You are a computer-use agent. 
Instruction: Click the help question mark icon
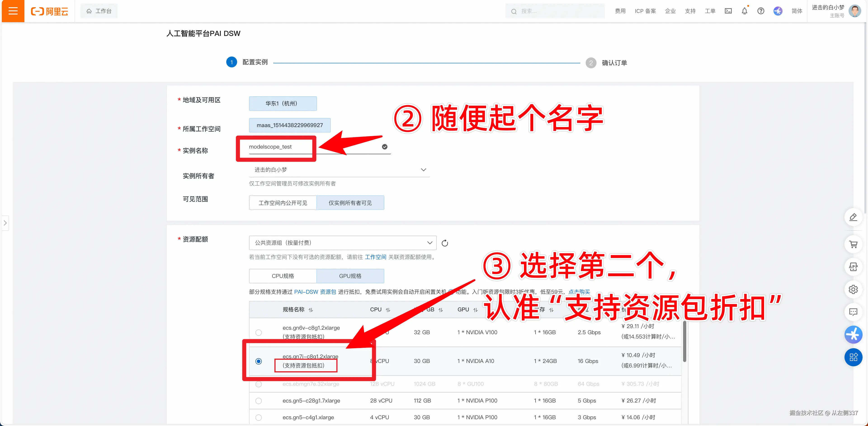click(x=760, y=11)
